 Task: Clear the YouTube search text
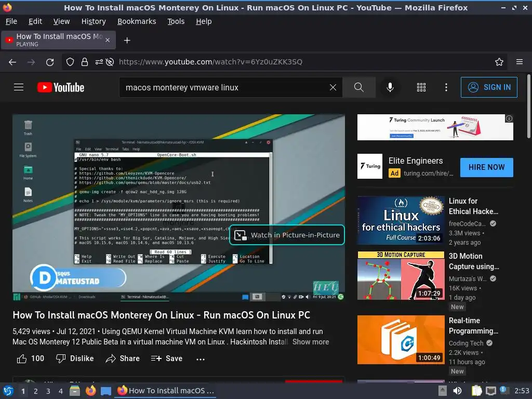pos(333,87)
